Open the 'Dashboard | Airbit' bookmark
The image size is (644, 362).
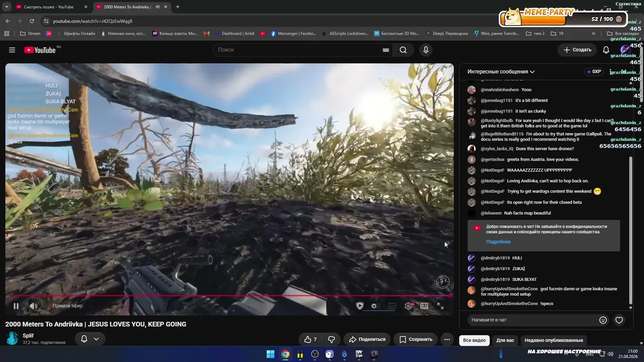point(234,34)
